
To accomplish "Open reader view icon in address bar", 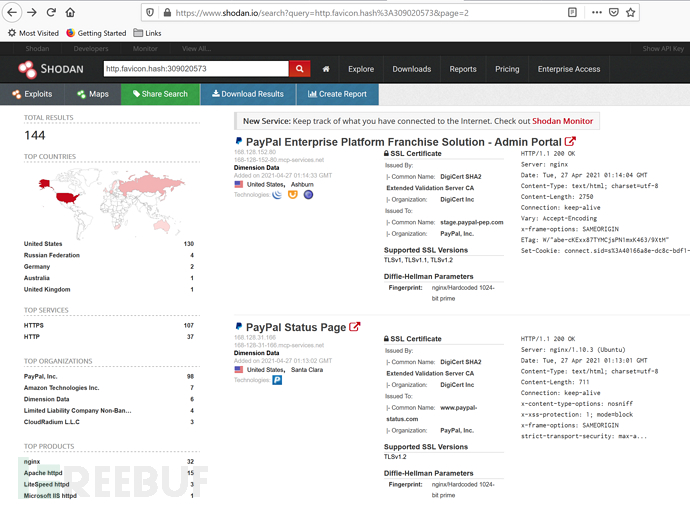I will (572, 12).
